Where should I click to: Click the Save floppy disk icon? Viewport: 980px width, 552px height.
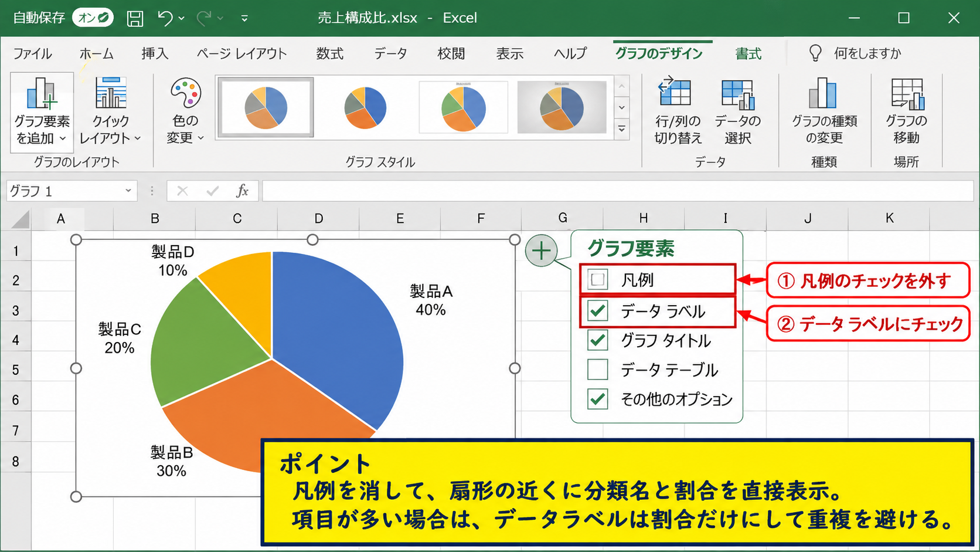[135, 18]
